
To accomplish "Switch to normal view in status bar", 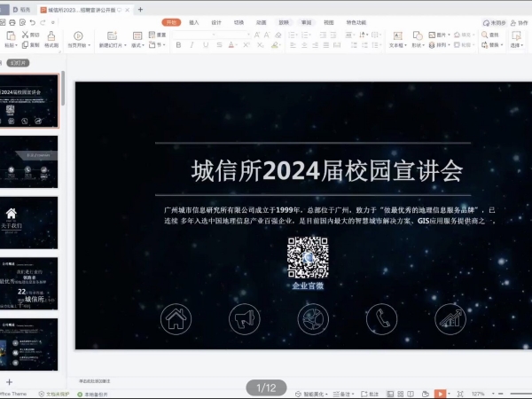I will click(390, 394).
